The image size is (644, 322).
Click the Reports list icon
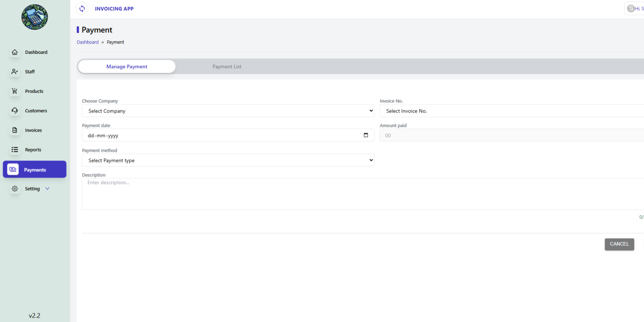tap(15, 150)
